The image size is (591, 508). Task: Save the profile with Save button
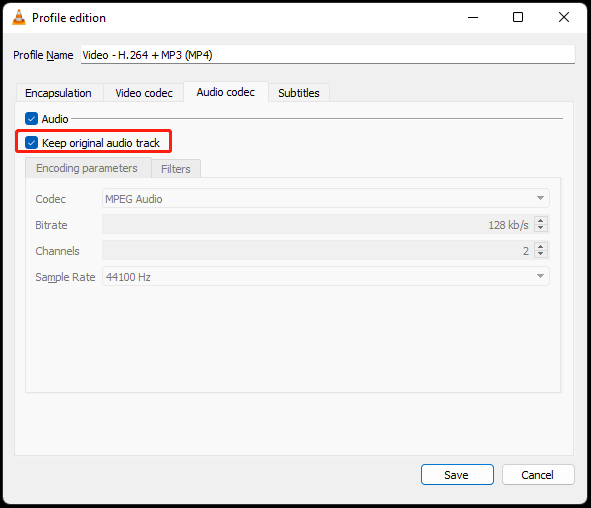(x=457, y=474)
